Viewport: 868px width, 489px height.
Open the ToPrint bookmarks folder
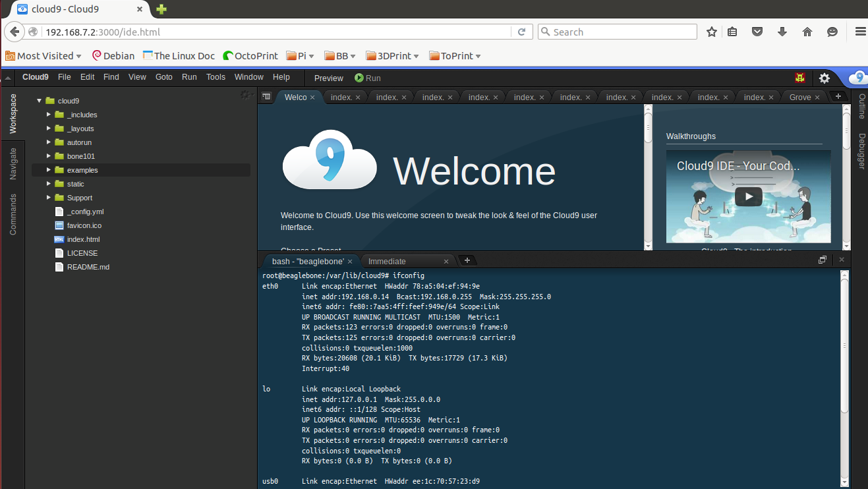(455, 56)
